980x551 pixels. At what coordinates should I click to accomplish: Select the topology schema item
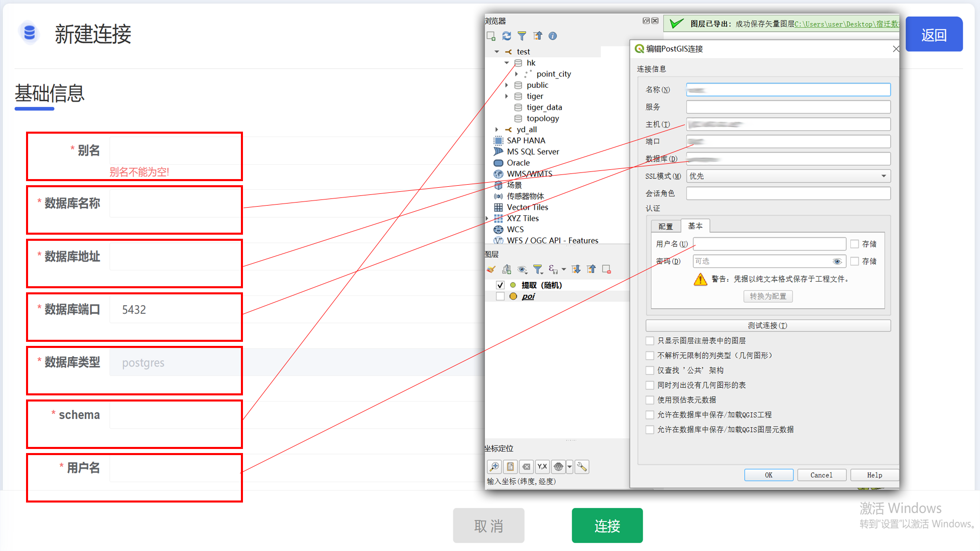(543, 118)
